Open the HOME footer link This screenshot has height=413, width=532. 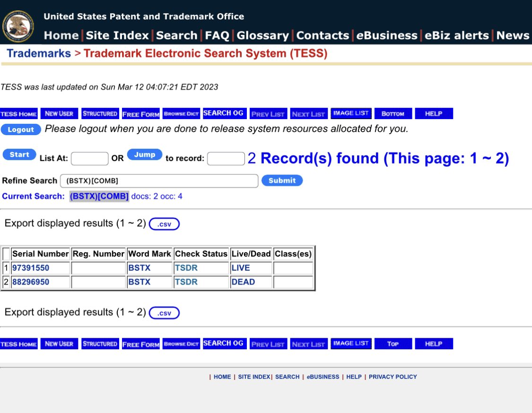click(222, 377)
